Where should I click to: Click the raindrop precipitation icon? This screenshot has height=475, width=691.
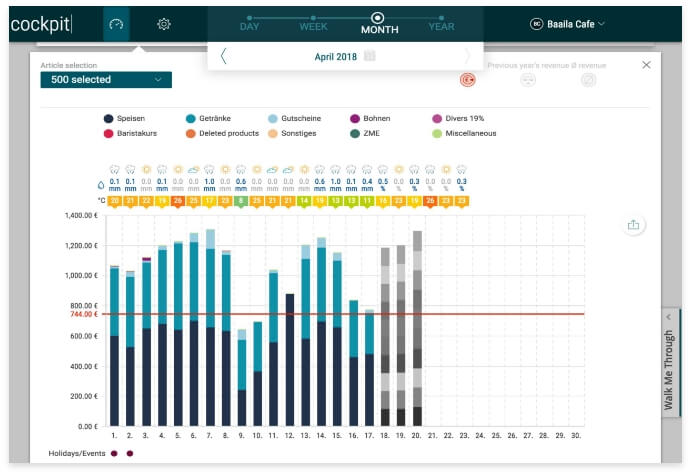101,184
